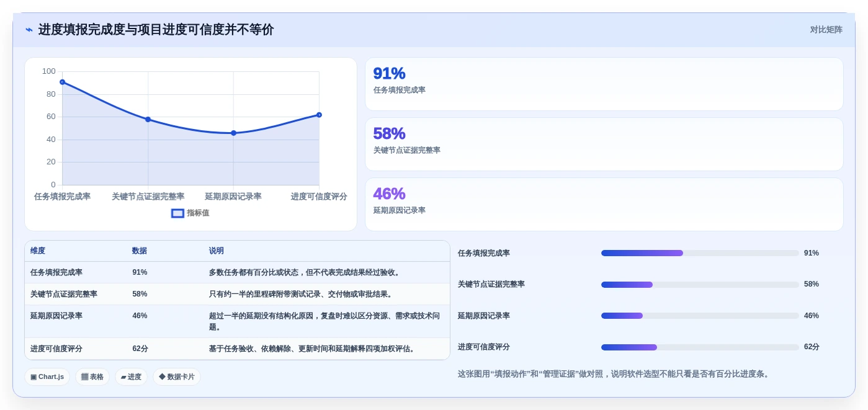Click table cell 关键节点证据完整率 in 维度 column
This screenshot has height=410, width=868.
coord(64,294)
